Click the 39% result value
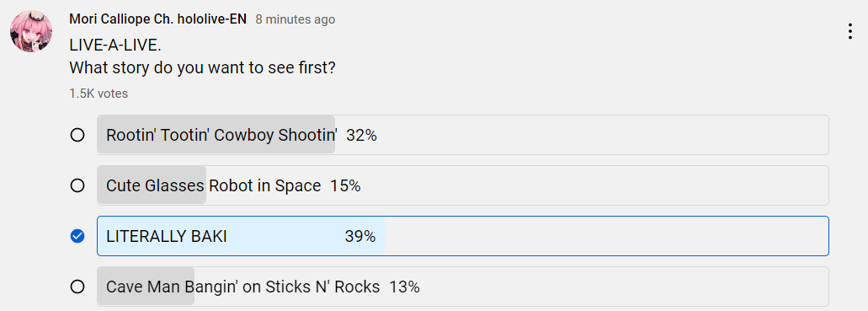868x311 pixels. tap(360, 236)
